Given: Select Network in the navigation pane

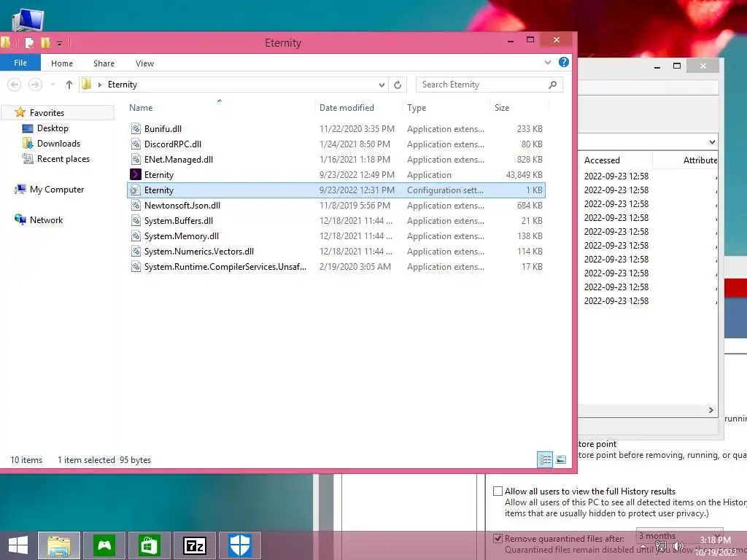Looking at the screenshot, I should [46, 220].
